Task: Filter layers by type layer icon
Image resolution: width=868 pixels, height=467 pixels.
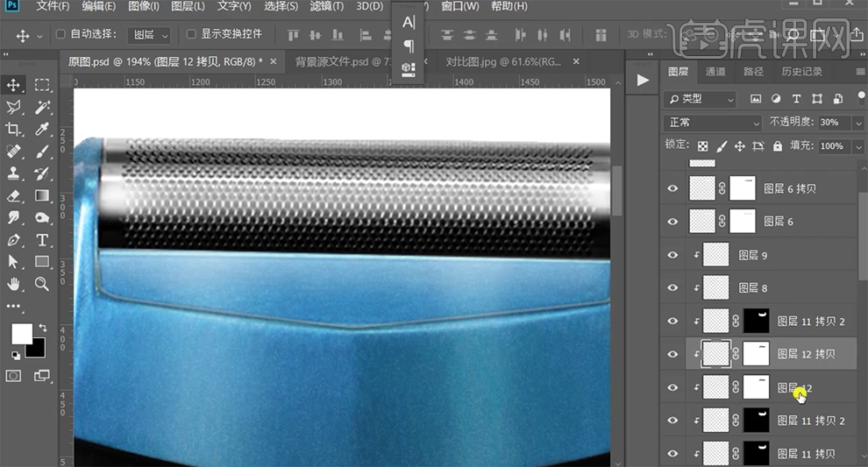Action: tap(797, 98)
